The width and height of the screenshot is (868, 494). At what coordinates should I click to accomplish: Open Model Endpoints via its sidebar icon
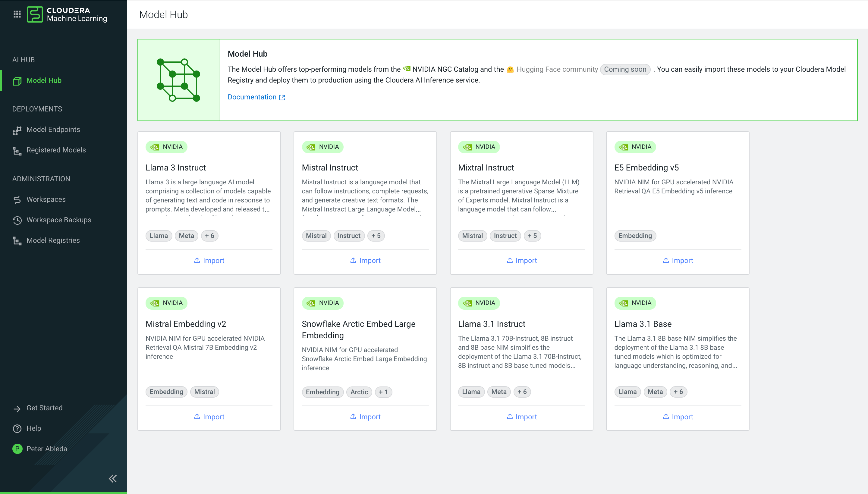[17, 130]
